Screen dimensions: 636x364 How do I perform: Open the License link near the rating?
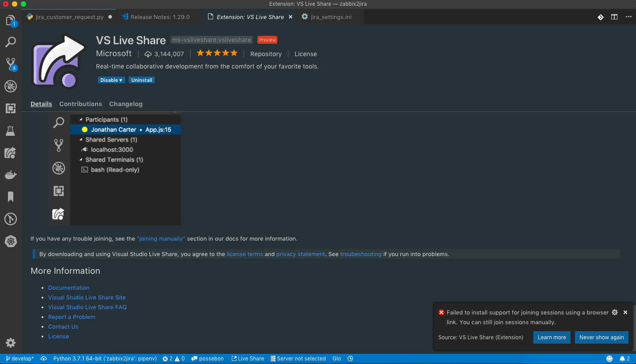pyautogui.click(x=306, y=54)
